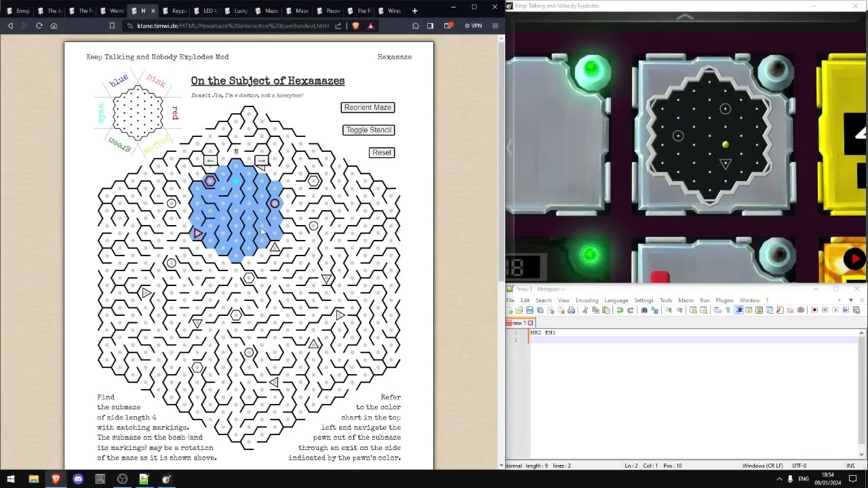Cut selection with the scissors icon
The height and width of the screenshot is (488, 868).
pos(585,310)
